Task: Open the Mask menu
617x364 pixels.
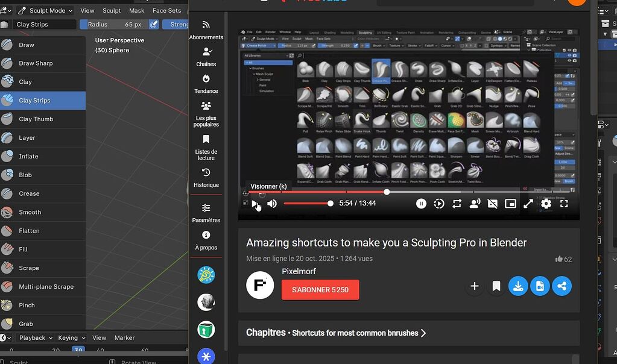Action: (x=136, y=11)
